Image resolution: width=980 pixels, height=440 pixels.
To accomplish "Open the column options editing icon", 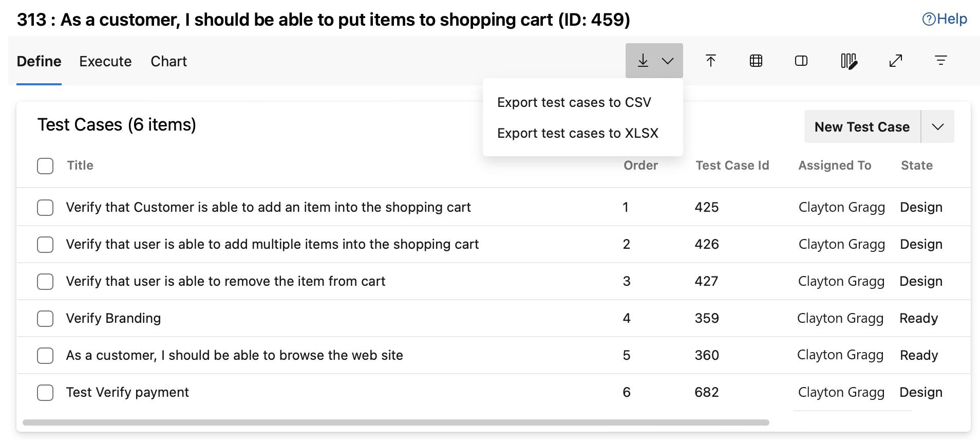I will click(848, 60).
